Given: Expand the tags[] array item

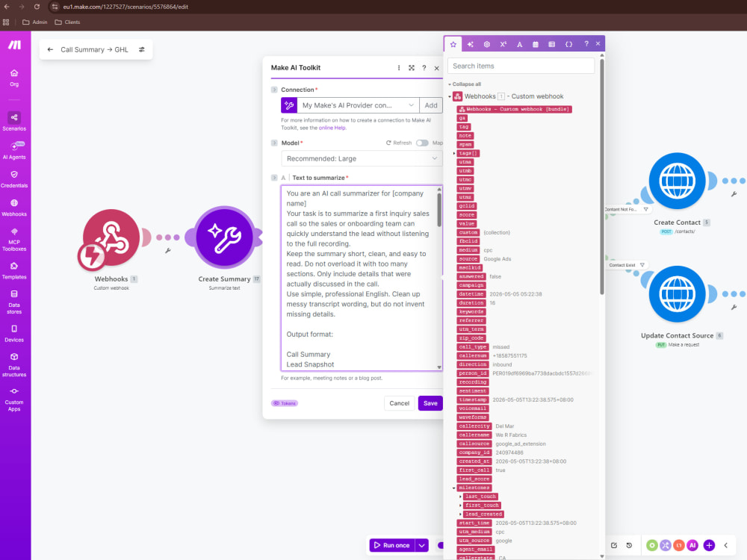Looking at the screenshot, I should tap(454, 153).
